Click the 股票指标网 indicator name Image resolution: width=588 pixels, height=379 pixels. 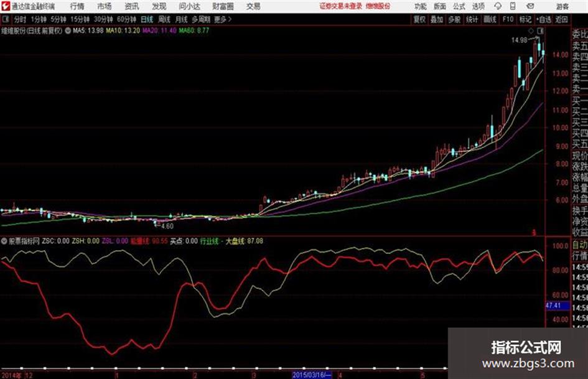coord(24,241)
